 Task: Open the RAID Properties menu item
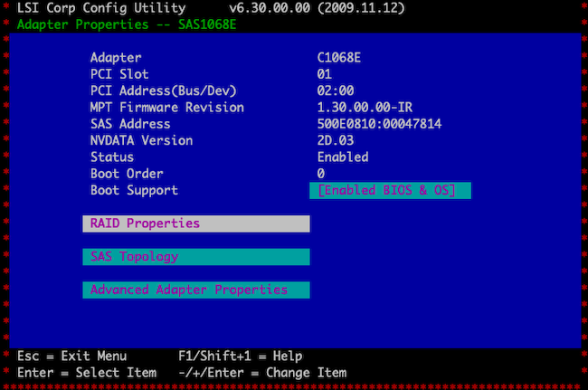196,224
